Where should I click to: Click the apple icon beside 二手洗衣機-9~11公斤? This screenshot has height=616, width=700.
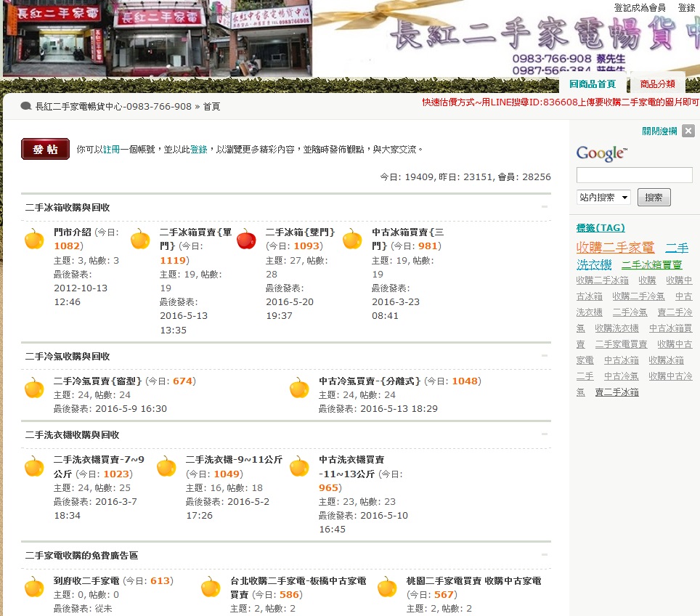(x=166, y=466)
